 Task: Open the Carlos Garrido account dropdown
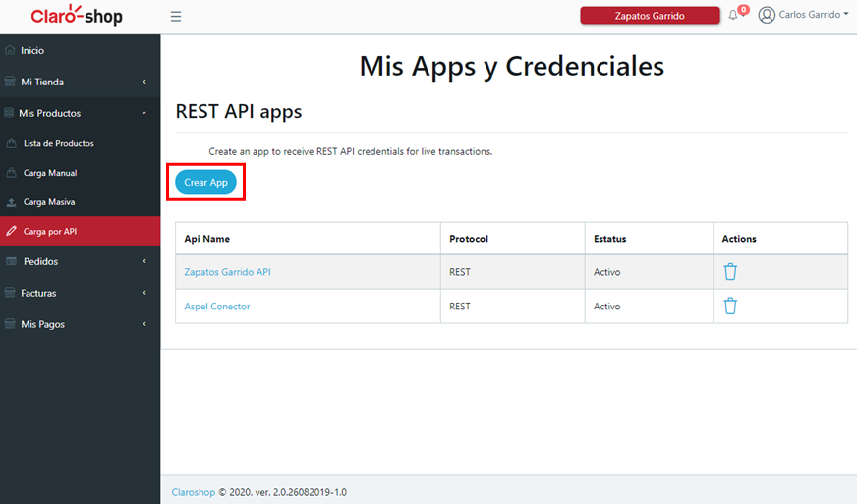pyautogui.click(x=813, y=15)
